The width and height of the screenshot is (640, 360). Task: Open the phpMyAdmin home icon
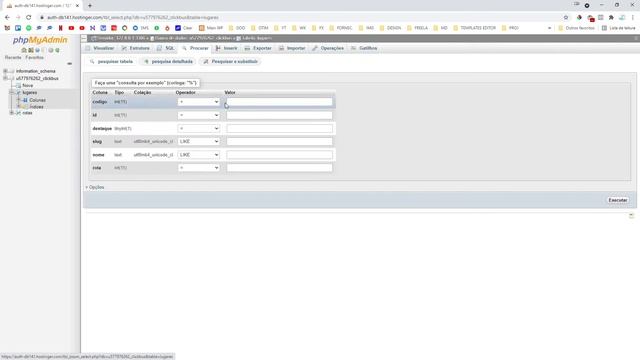tap(24, 50)
